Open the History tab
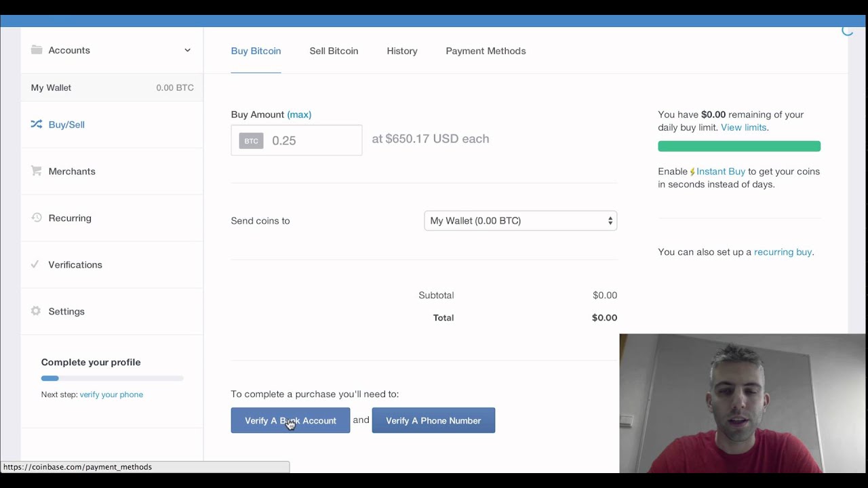868x488 pixels. [402, 51]
